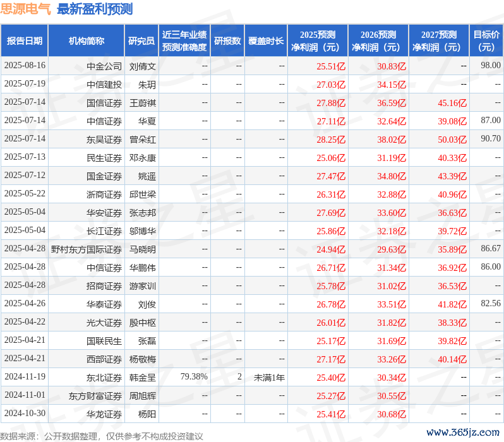Screen dimensions: 504x442
Task: Click coverage value 未满1年
Action: coord(269,378)
